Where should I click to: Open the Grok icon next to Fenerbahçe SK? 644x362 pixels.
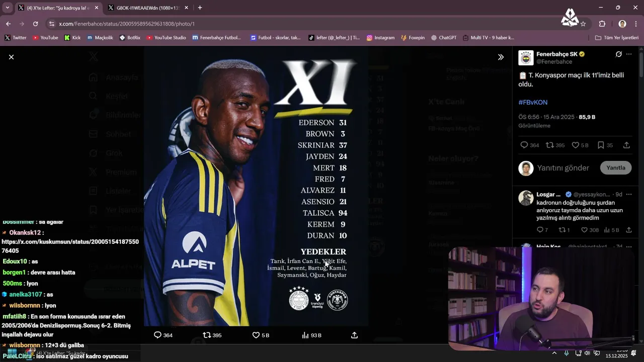pyautogui.click(x=618, y=54)
